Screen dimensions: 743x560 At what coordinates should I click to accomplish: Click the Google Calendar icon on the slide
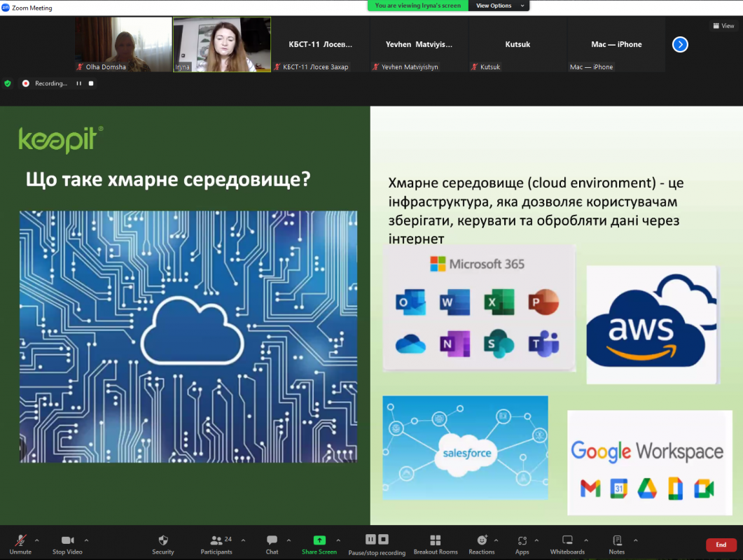coord(619,489)
